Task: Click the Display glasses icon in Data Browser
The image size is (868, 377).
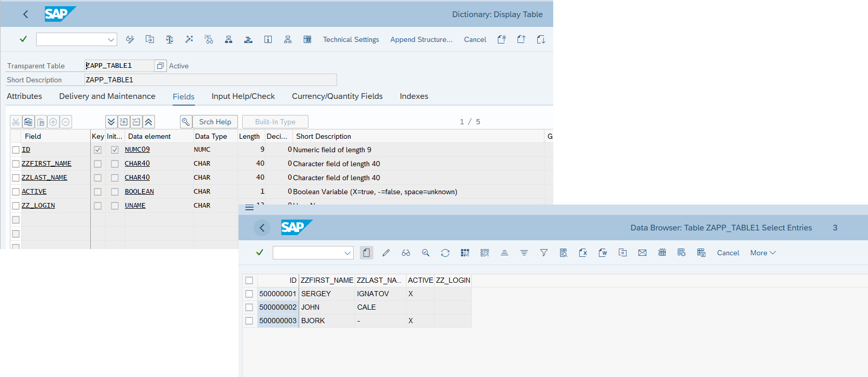Action: [406, 253]
